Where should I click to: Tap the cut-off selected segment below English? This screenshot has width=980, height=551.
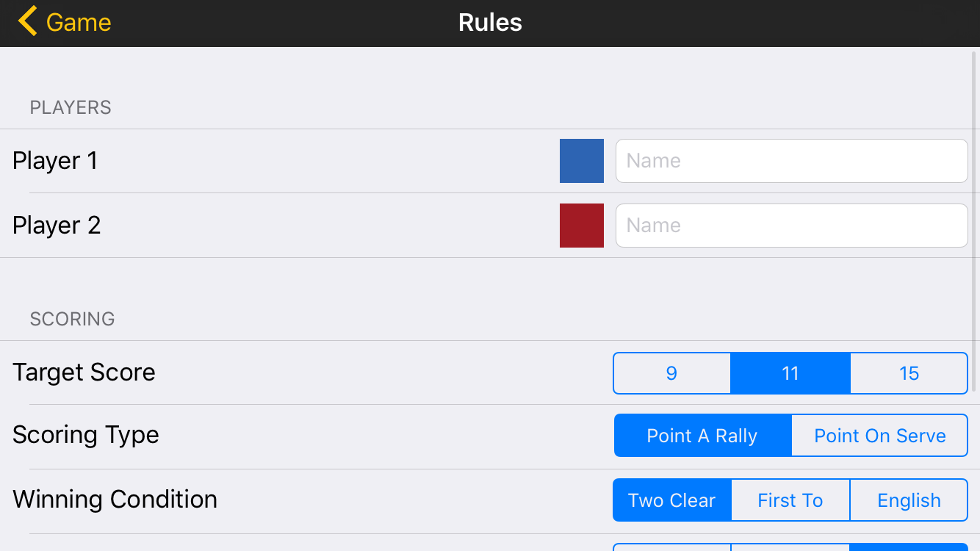click(909, 547)
